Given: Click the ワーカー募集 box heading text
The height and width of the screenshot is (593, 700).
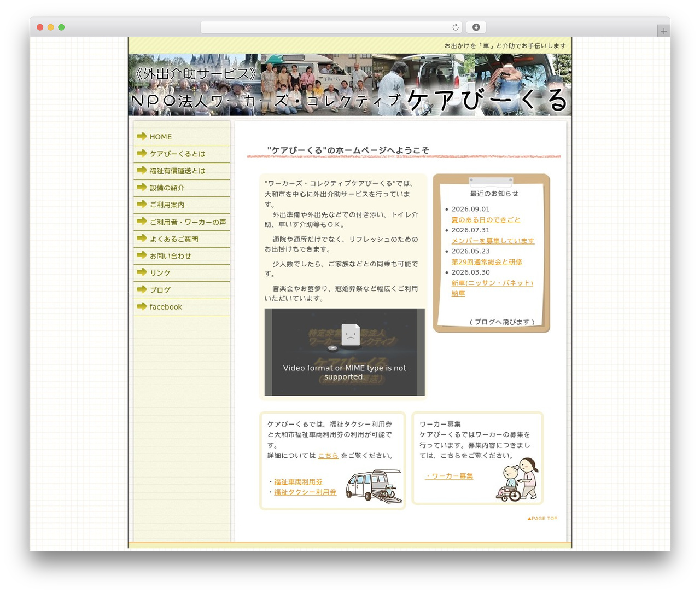Looking at the screenshot, I should [440, 424].
